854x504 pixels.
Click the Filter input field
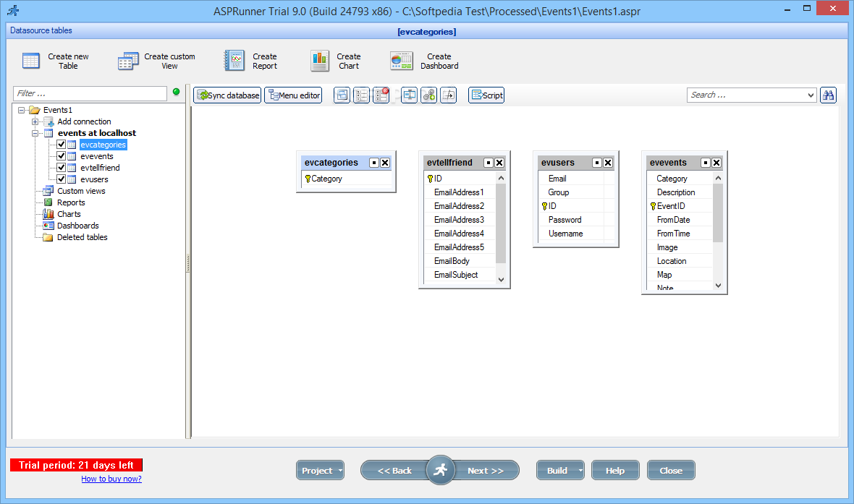90,93
